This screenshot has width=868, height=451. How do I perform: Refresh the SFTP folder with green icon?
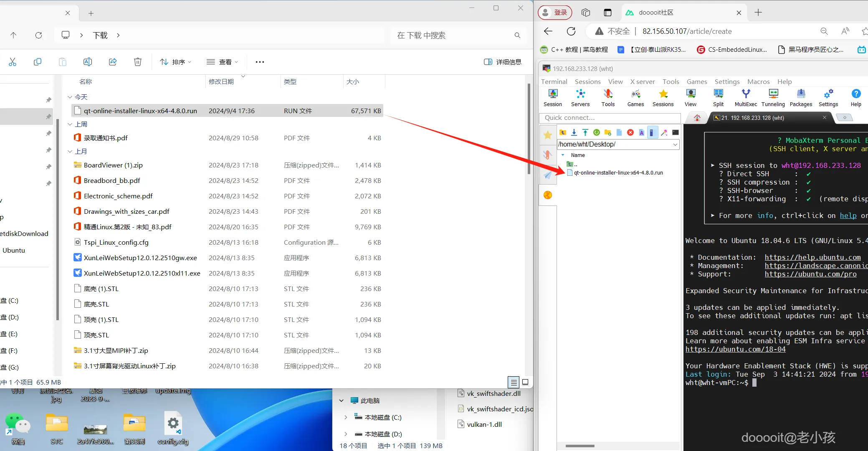point(597,132)
